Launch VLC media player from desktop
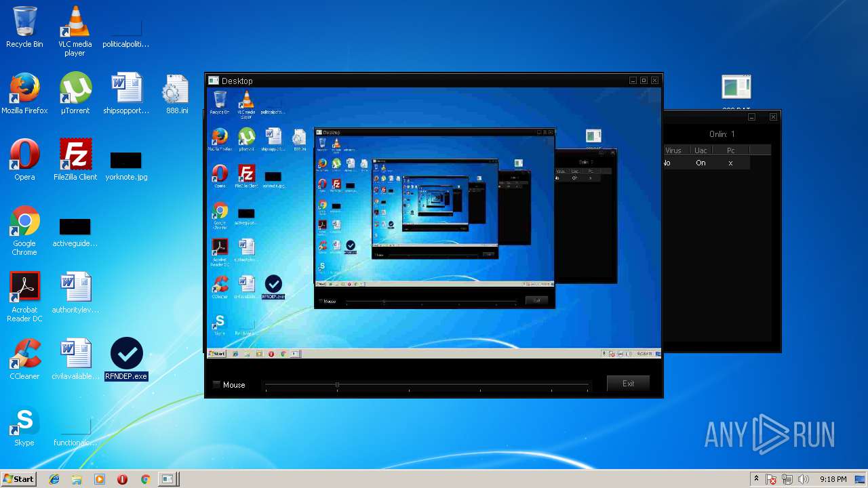 [x=75, y=31]
